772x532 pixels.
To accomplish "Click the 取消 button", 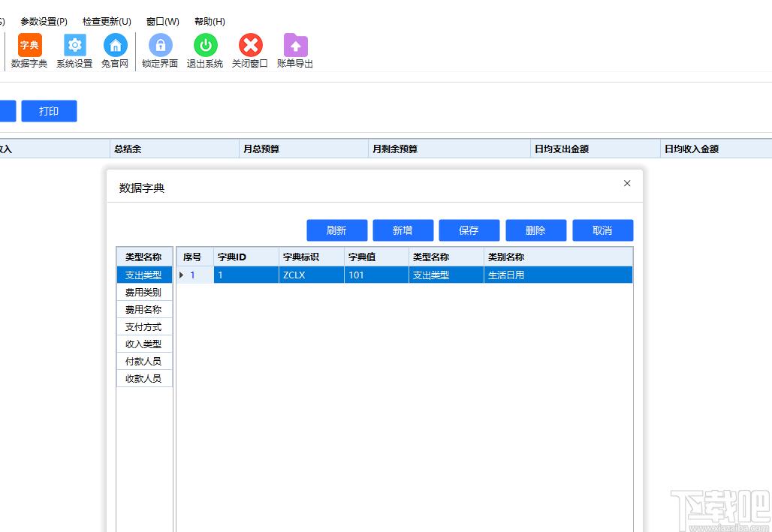I will tap(602, 230).
